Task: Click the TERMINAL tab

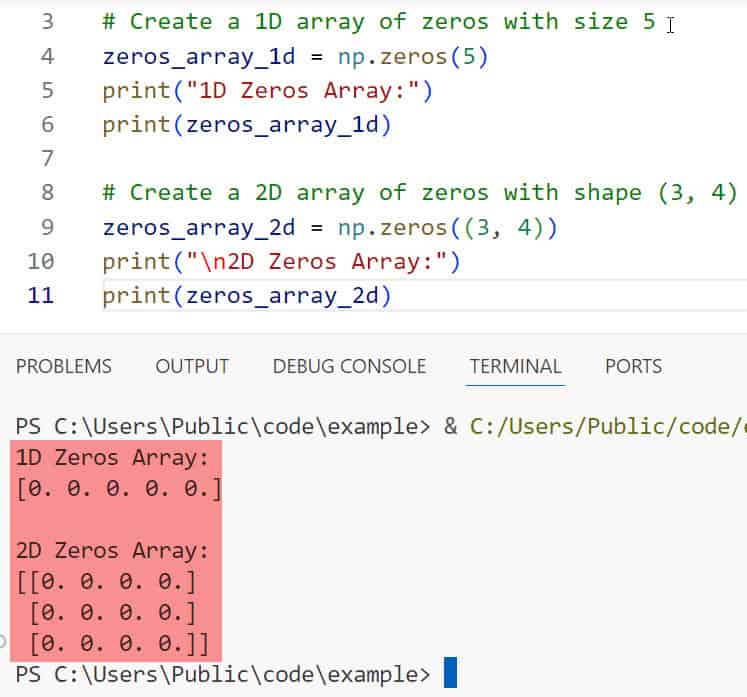Action: (516, 366)
